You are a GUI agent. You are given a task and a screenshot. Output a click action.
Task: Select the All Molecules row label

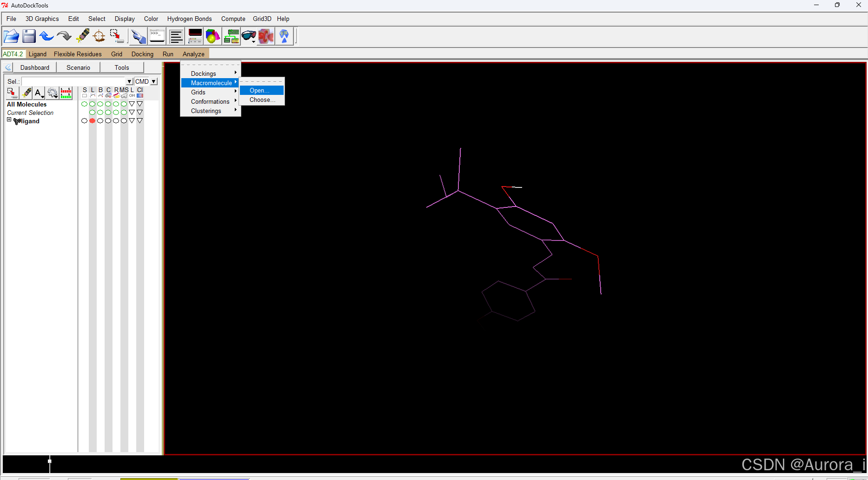point(27,105)
